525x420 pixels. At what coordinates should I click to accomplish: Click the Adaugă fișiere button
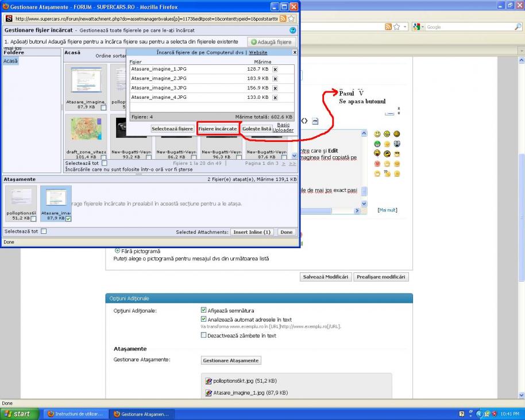[x=272, y=42]
